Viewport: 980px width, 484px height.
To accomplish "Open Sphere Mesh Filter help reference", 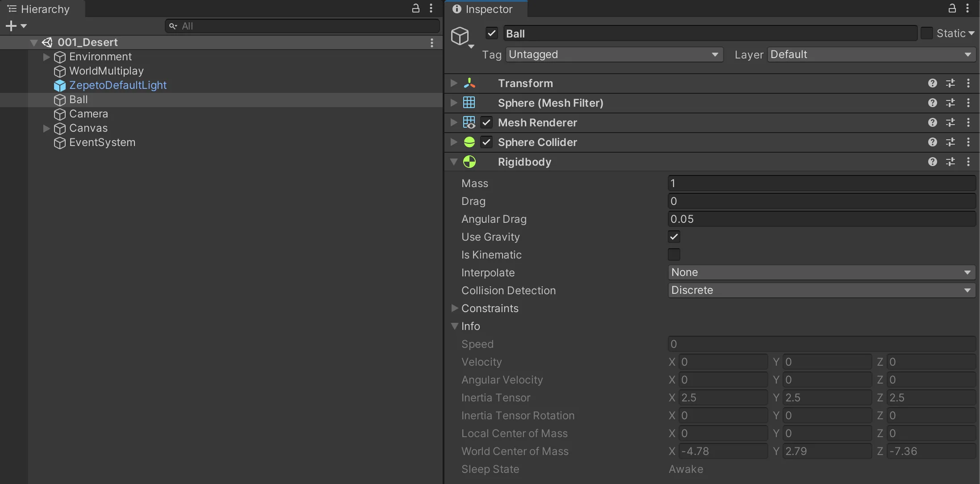I will 932,103.
